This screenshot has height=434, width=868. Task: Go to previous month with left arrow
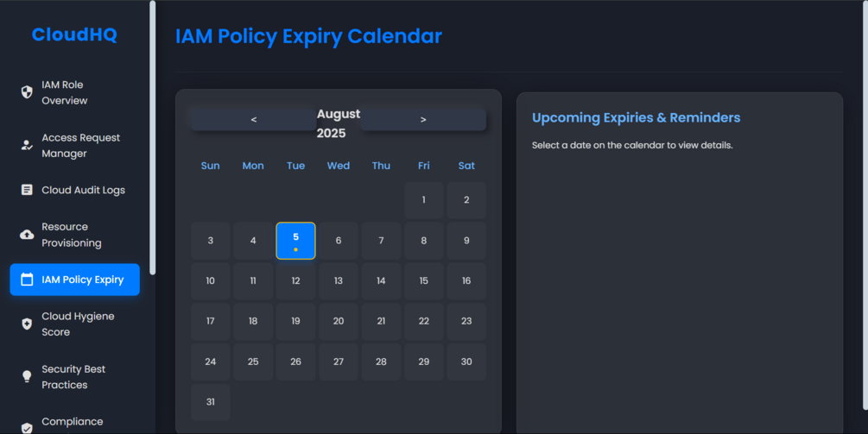(x=253, y=120)
